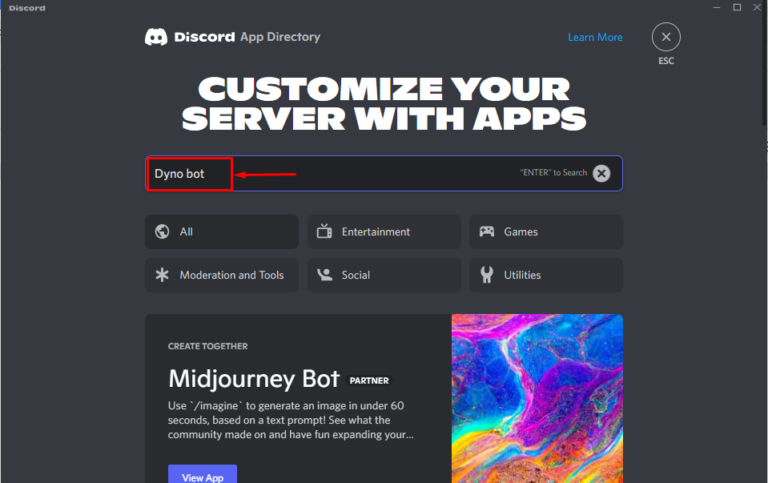Open the Learn More link
Screen dimensions: 768x483
[x=595, y=37]
